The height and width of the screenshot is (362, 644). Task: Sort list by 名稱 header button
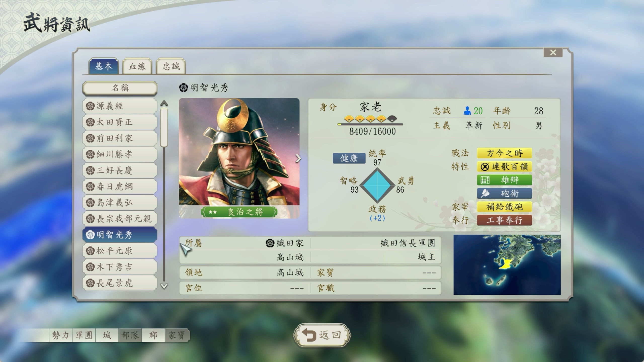tap(120, 88)
